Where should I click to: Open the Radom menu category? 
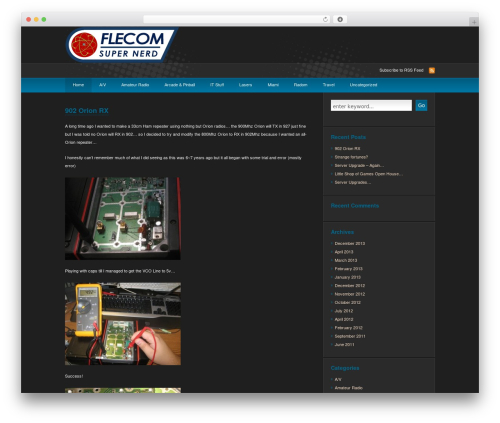(300, 85)
